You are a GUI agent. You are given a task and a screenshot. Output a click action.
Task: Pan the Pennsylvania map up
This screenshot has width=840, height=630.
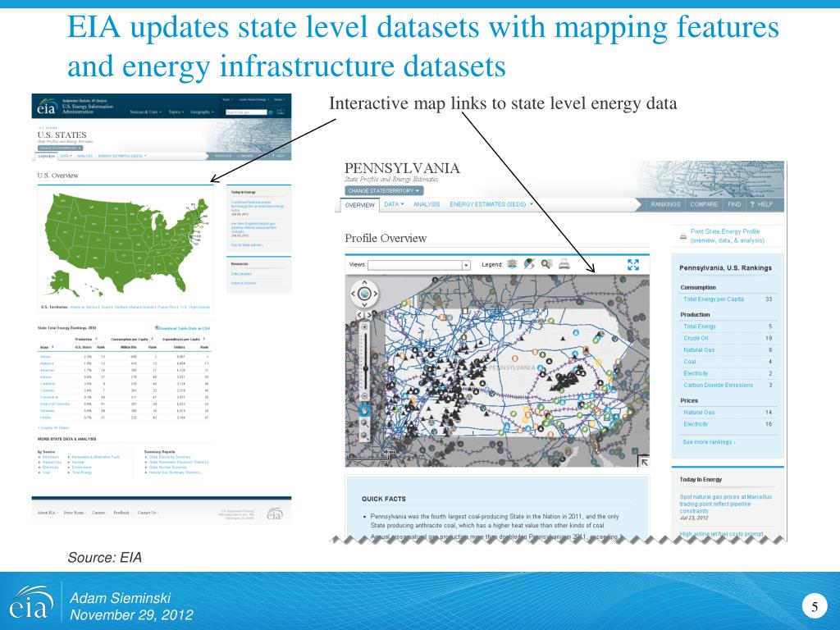[x=364, y=282]
